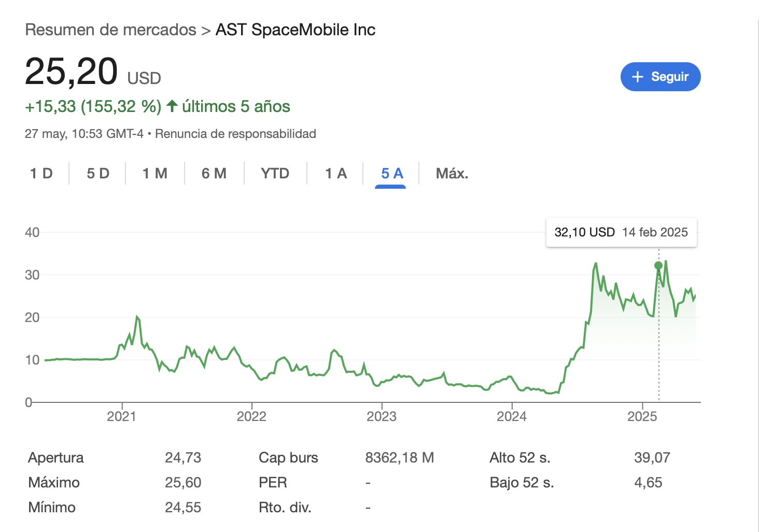Click the green upward arrow icon
This screenshot has height=532, width=759.
tap(172, 106)
